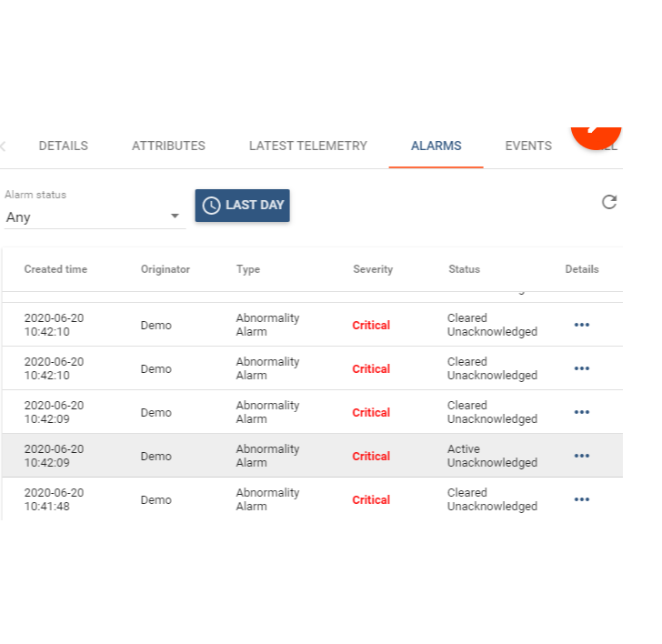
Task: Click the orange floating edit button
Action: [596, 138]
